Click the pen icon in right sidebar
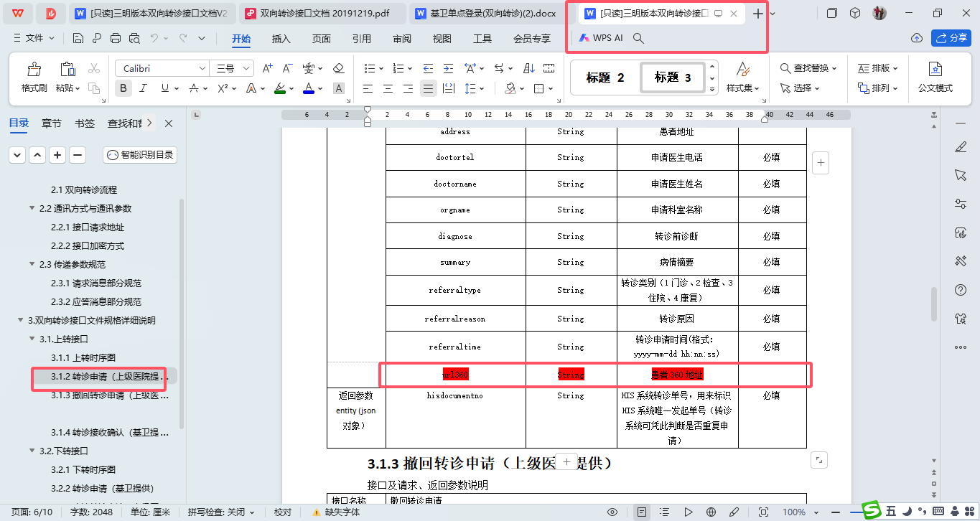 (x=961, y=147)
